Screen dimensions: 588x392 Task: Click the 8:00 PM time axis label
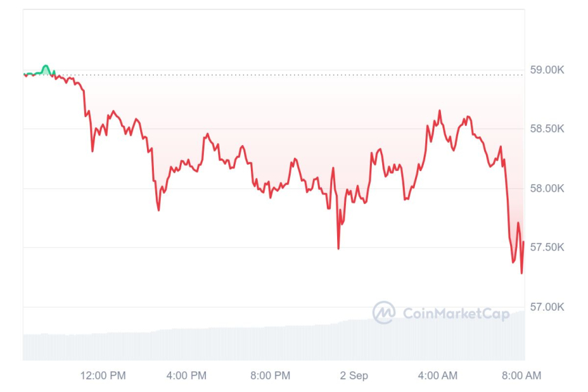tap(271, 376)
